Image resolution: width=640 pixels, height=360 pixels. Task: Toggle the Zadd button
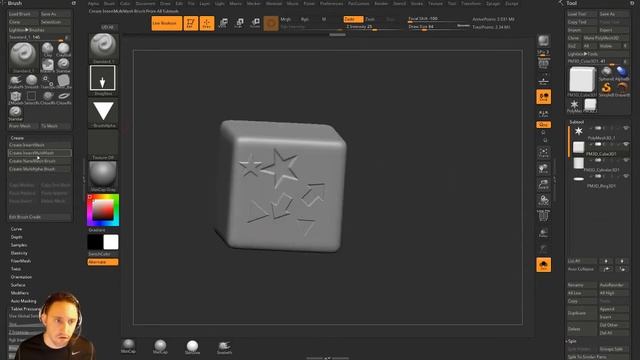[x=353, y=19]
